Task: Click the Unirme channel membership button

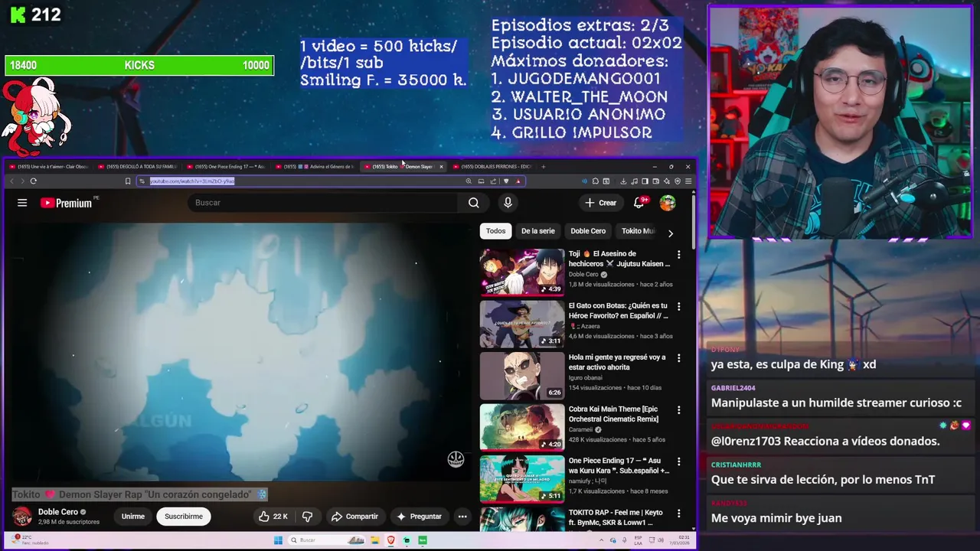Action: click(x=132, y=517)
